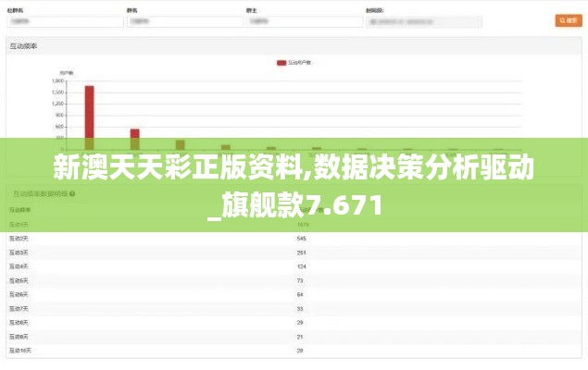
Task: Click the help icon beside 互动频率数据明细
Action: click(x=72, y=194)
